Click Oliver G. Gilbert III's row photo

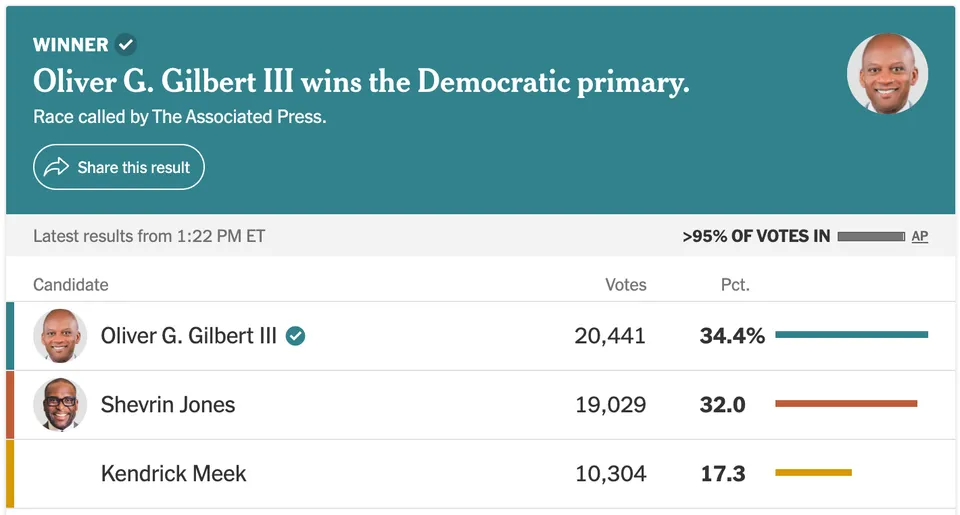tap(60, 336)
